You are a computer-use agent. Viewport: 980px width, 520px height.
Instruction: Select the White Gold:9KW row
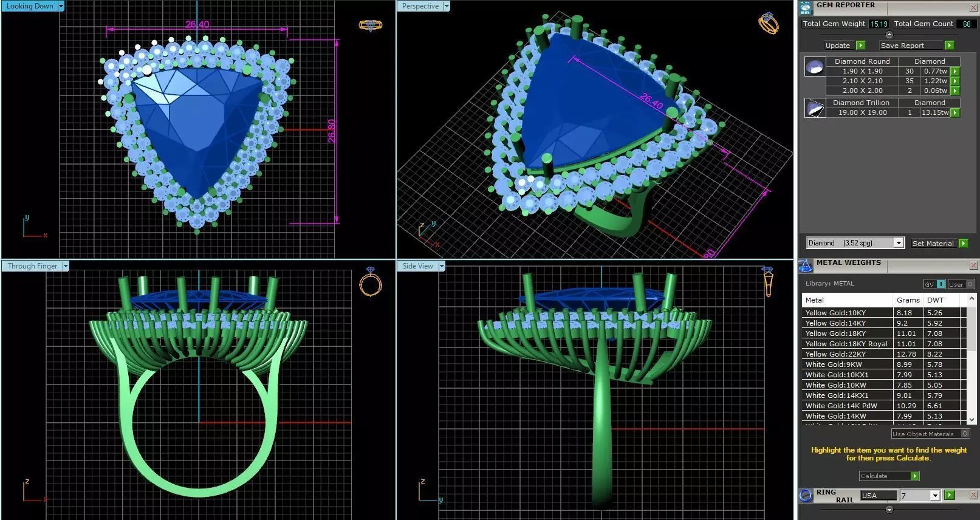884,364
